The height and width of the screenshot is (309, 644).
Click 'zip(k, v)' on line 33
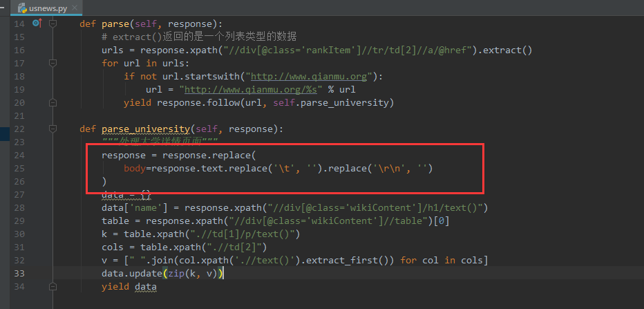(x=193, y=274)
